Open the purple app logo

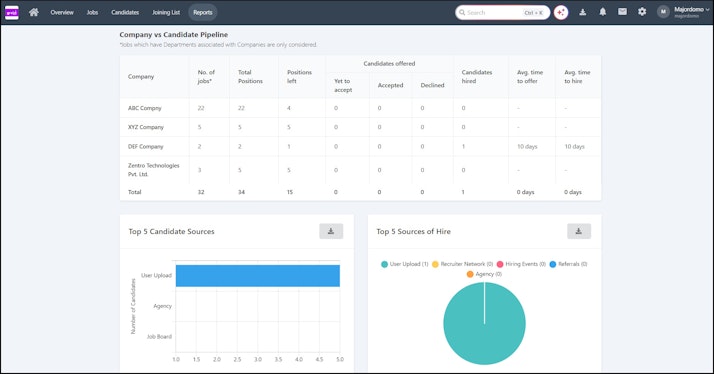tap(11, 12)
